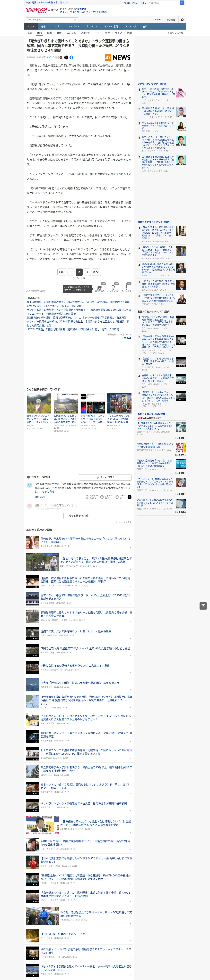Viewport: 210px width, 980px height.
Task: Go to previous page 前へ
Action: coord(62,272)
